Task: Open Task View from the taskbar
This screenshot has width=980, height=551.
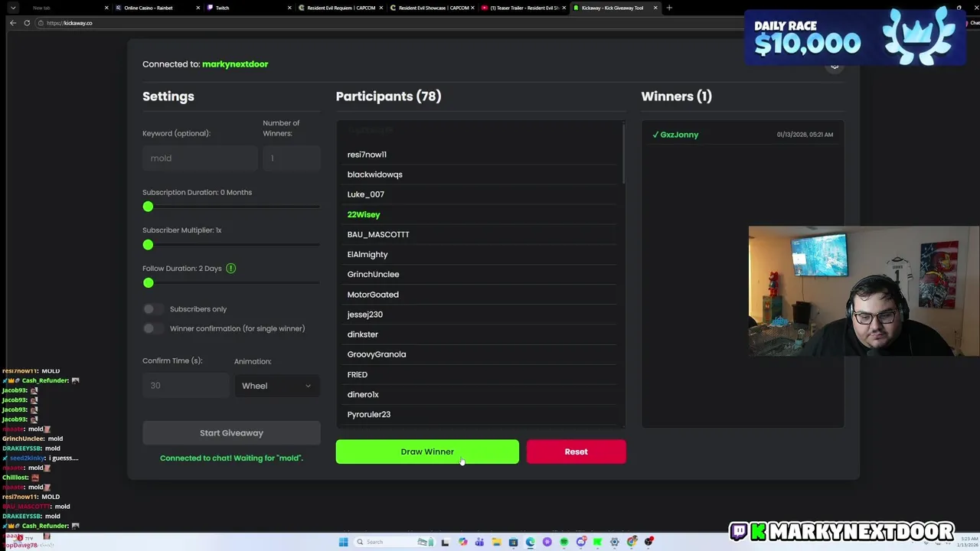Action: click(445, 542)
